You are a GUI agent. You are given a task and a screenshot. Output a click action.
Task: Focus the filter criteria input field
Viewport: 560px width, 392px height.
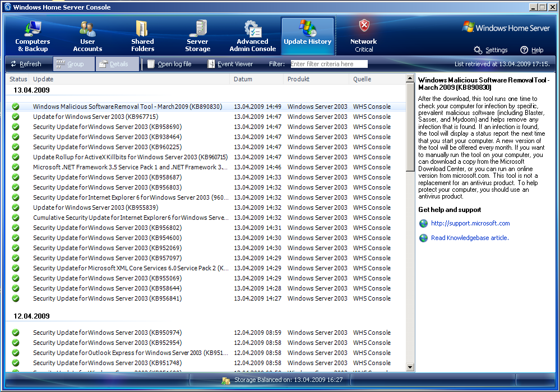click(x=329, y=64)
